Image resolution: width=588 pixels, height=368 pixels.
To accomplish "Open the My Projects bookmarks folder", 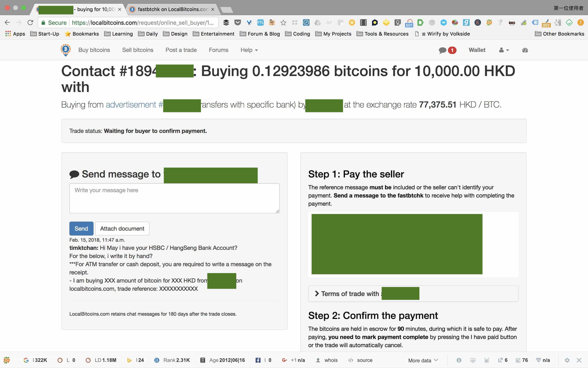I will click(x=333, y=34).
